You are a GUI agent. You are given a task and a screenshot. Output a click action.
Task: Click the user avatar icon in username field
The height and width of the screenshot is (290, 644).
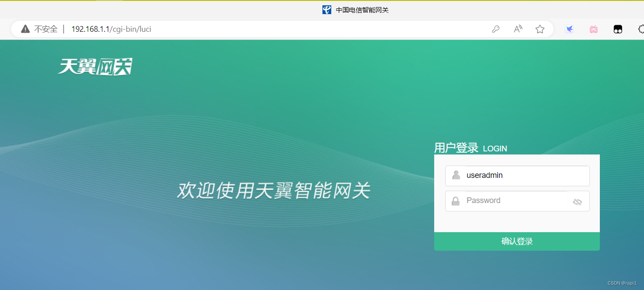coord(456,175)
